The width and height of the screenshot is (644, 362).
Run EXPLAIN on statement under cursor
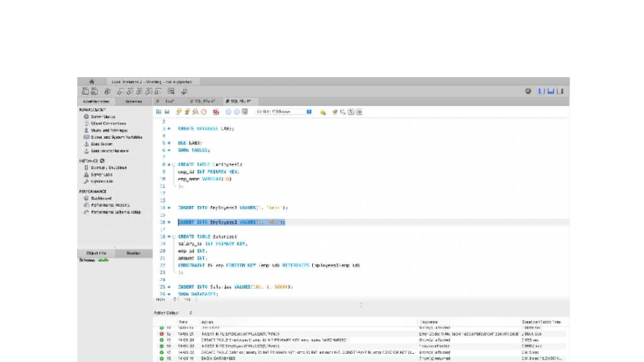195,112
